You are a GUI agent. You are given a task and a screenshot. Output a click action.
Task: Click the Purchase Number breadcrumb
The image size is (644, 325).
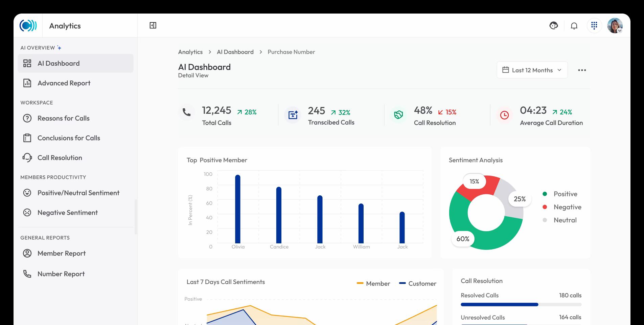pyautogui.click(x=291, y=52)
